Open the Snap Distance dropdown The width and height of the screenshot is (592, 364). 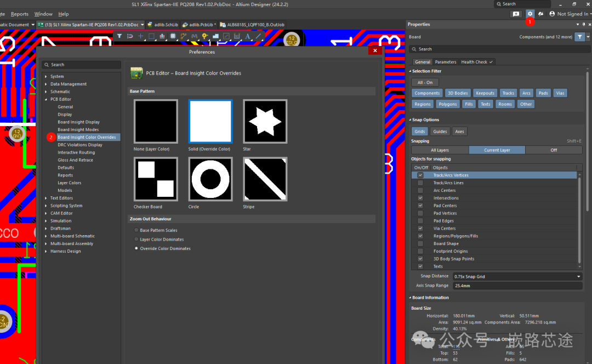pos(578,276)
